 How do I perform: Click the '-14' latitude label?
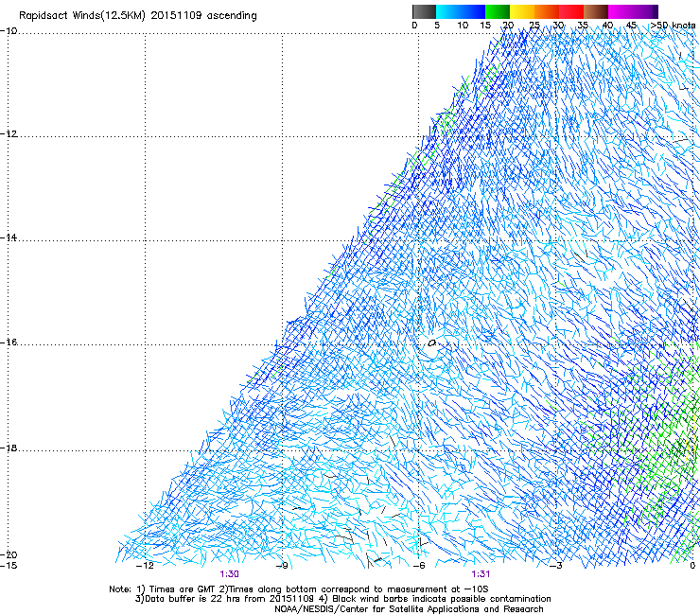[x=9, y=237]
